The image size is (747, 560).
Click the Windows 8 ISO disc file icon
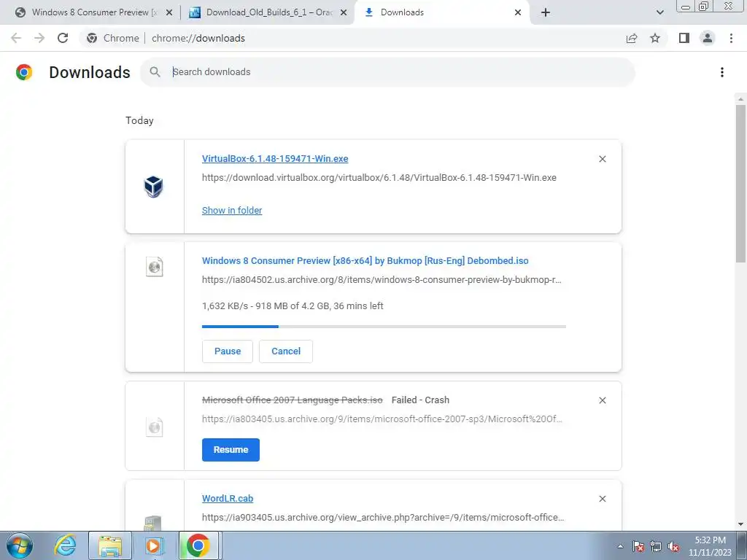155,267
